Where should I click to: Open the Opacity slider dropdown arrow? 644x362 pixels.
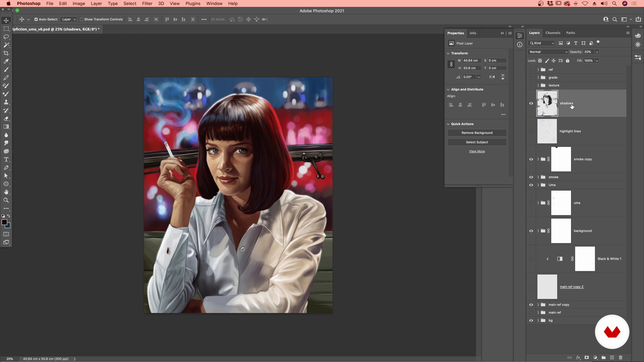tap(597, 52)
